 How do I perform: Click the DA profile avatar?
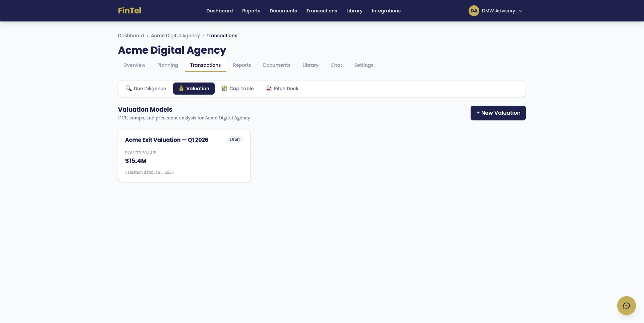(474, 11)
